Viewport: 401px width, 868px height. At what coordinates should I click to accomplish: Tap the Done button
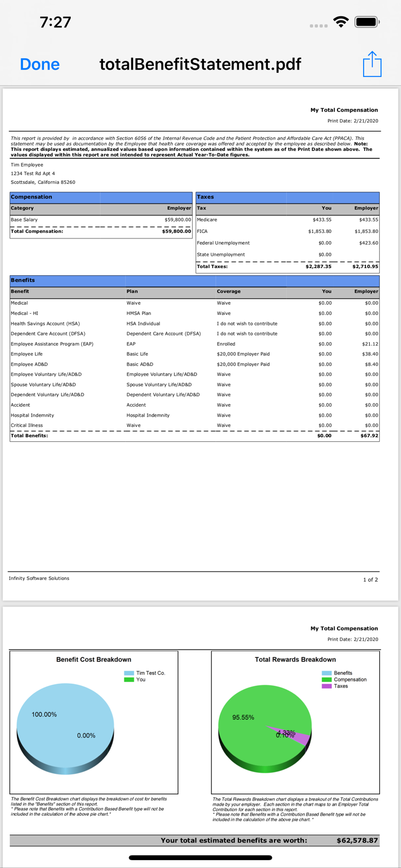pyautogui.click(x=40, y=64)
